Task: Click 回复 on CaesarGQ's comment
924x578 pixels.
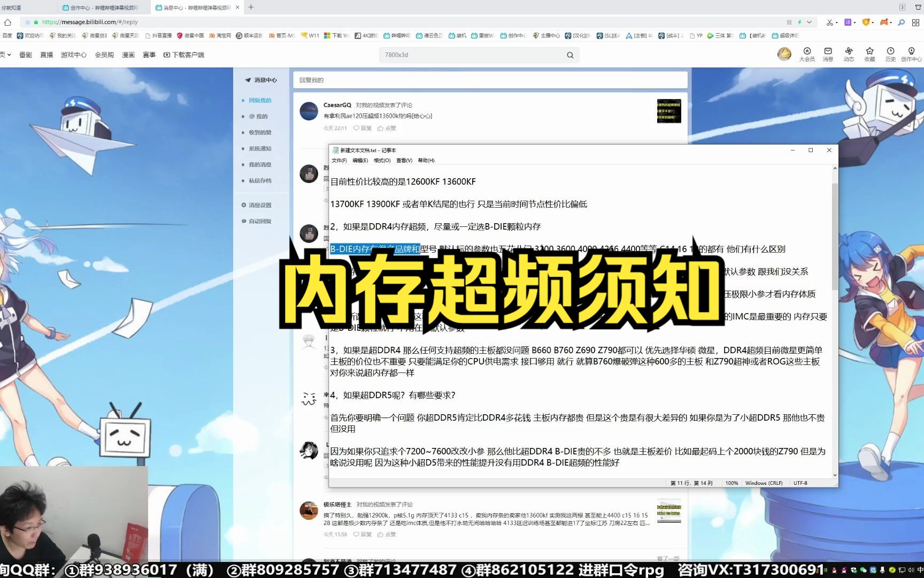Action: [x=363, y=128]
